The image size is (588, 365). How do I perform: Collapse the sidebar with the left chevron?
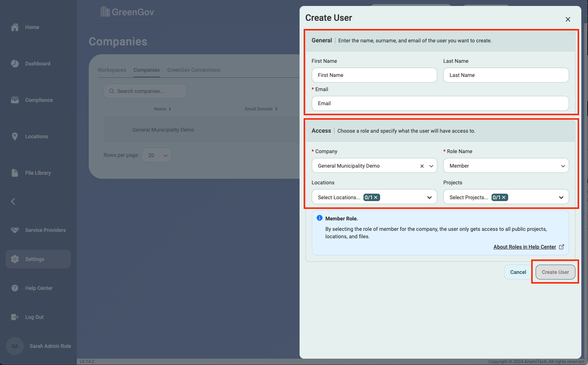point(13,201)
